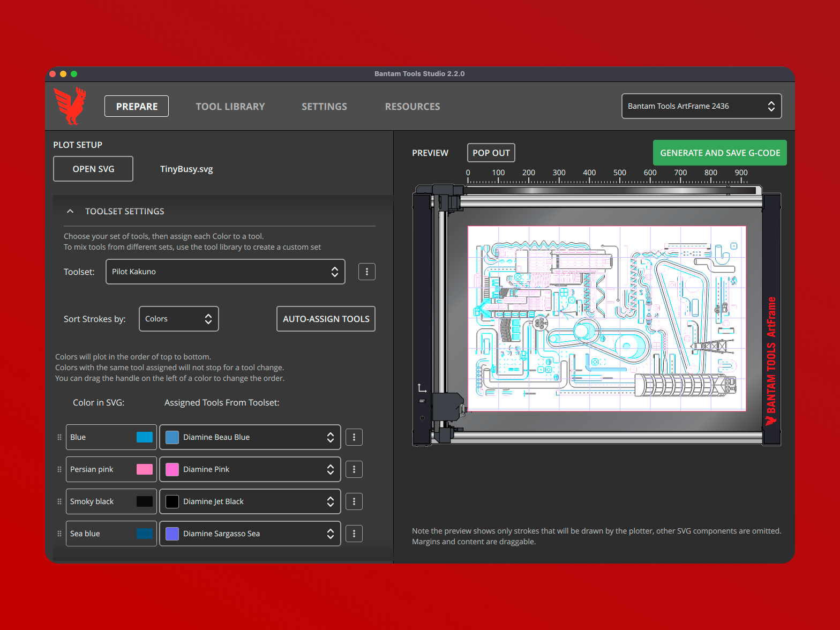Screen dimensions: 840x630
Task: Click Generate and Save G-Code button
Action: point(719,153)
